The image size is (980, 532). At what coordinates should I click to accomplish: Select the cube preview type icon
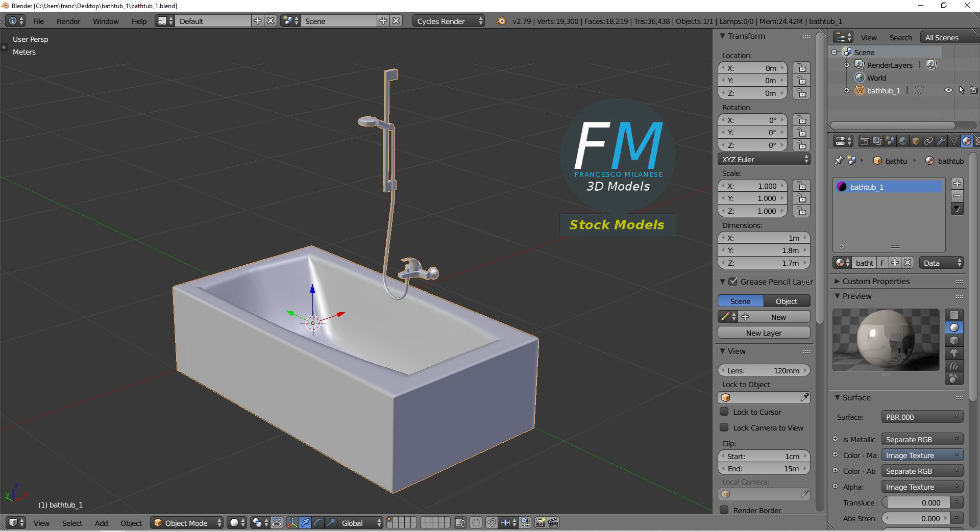[954, 340]
